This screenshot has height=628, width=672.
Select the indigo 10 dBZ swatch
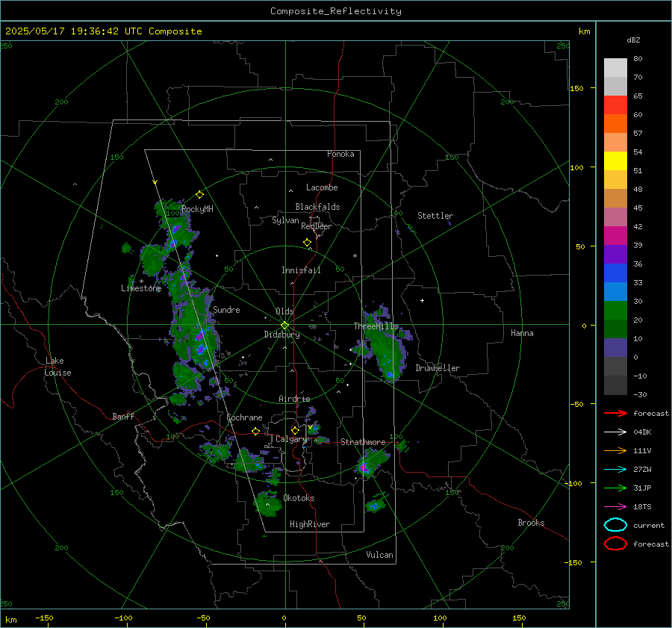(615, 348)
